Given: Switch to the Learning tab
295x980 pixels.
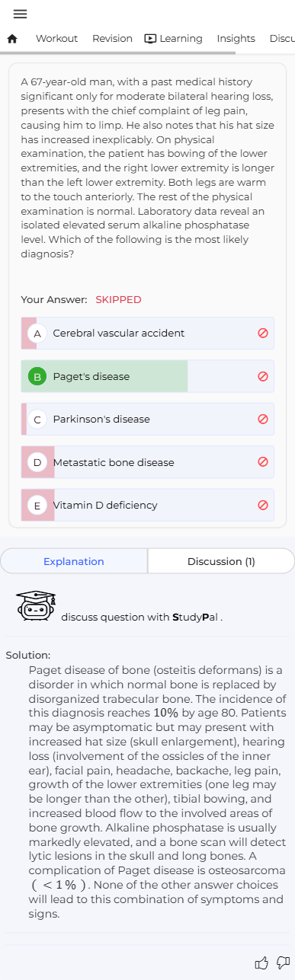Looking at the screenshot, I should pos(174,39).
